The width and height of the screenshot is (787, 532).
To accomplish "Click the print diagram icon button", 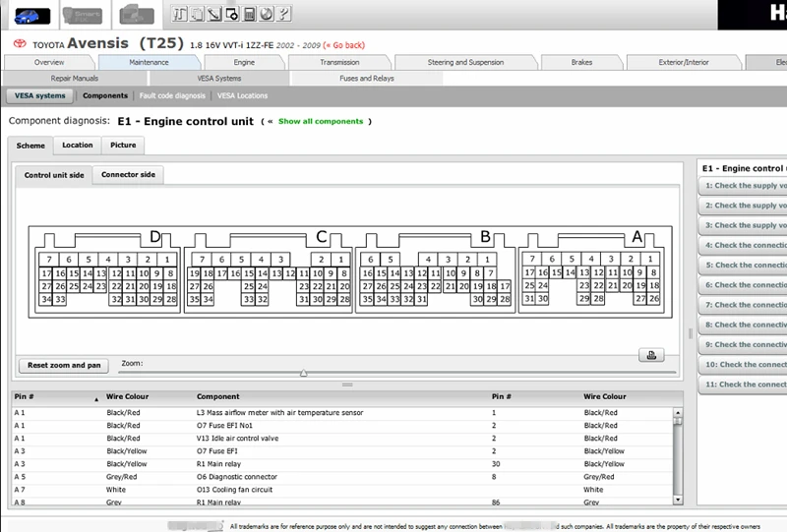I will point(651,355).
